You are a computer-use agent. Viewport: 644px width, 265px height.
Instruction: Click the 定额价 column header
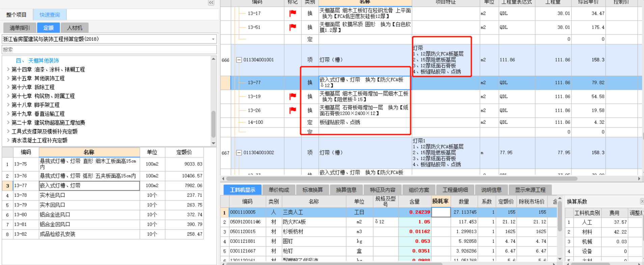(x=184, y=152)
